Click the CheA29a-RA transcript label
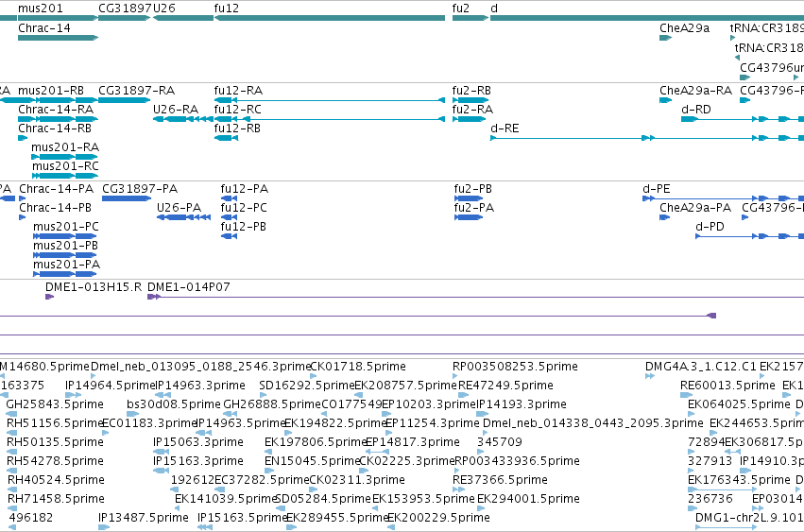Viewport: 804px width, 532px height. [x=695, y=91]
